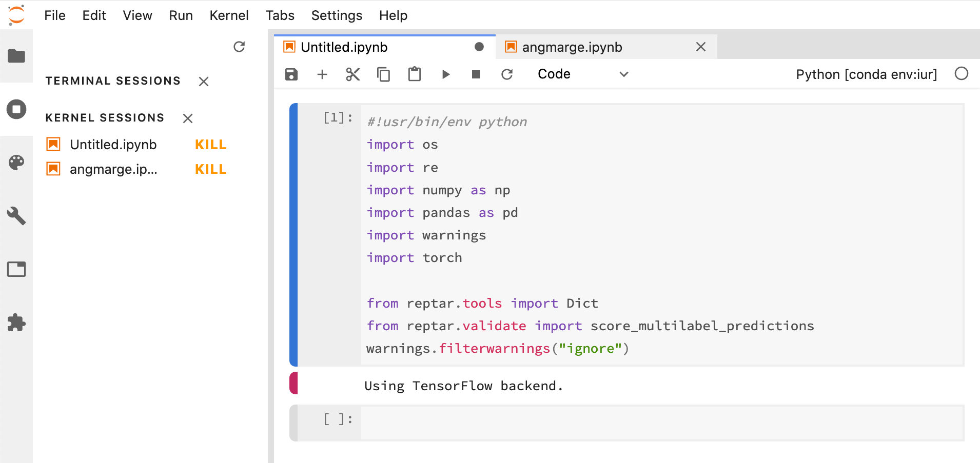Open the Edit menu
The image size is (980, 463).
tap(94, 15)
